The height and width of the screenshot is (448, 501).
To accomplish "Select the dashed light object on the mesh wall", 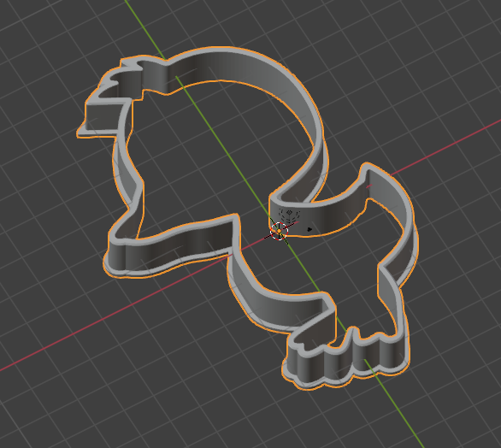I will (289, 215).
